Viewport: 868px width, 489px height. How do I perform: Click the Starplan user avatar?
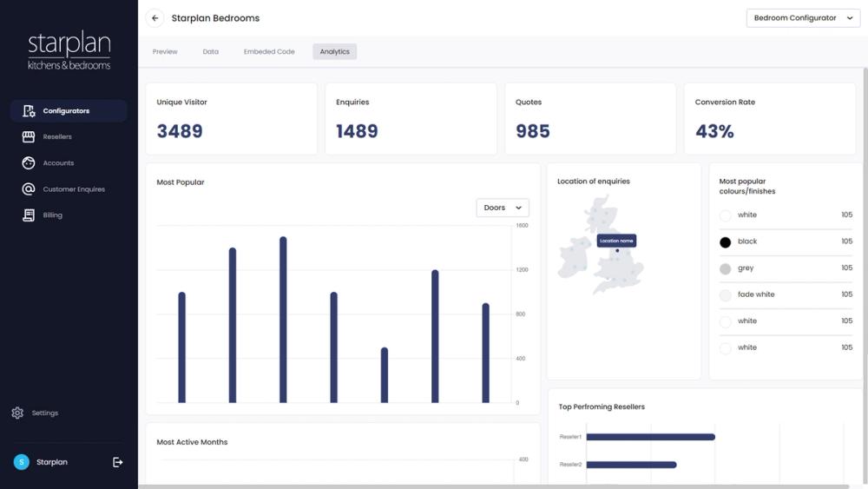(x=22, y=462)
